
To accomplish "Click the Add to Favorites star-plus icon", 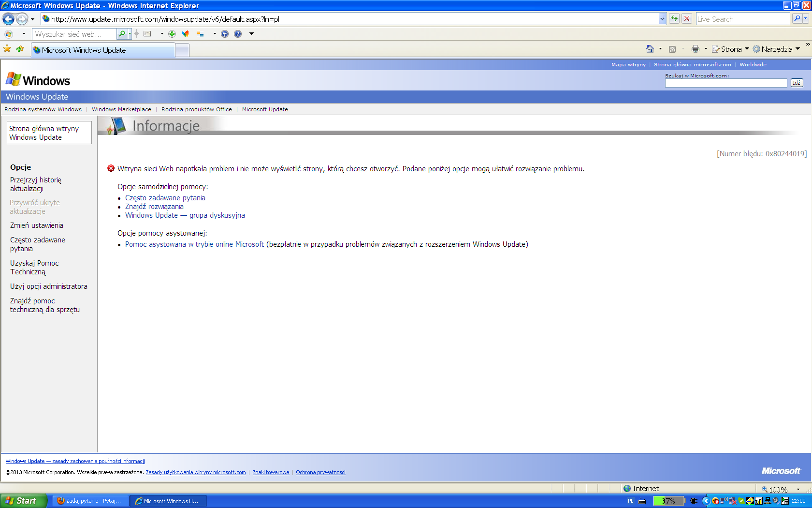I will 20,49.
